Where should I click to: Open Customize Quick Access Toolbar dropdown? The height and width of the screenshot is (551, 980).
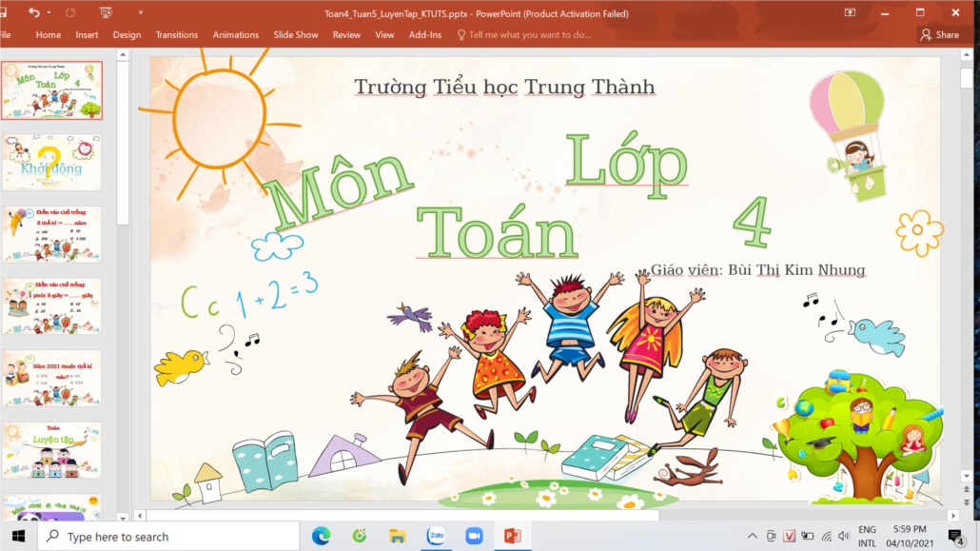141,13
